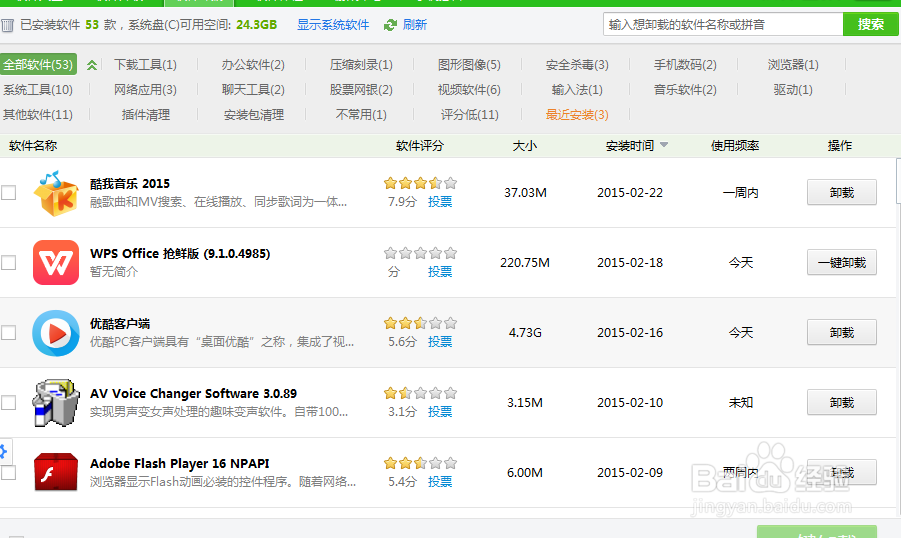Click the star rating of Adobe Flash Player
This screenshot has height=538, width=901.
[x=421, y=463]
